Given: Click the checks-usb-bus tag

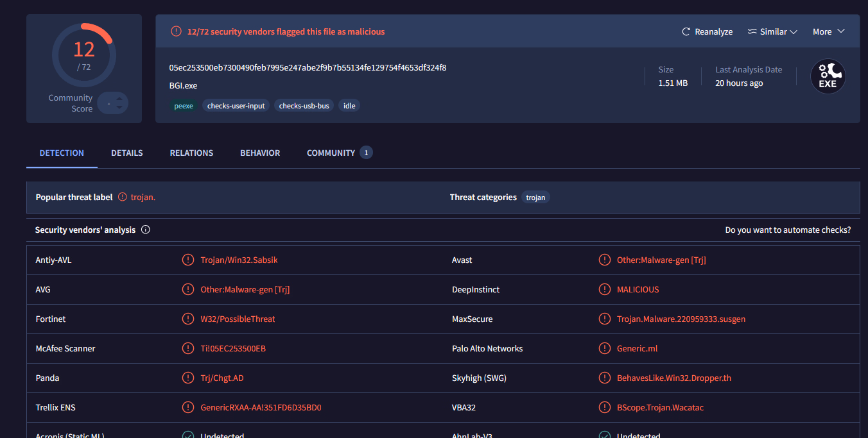Looking at the screenshot, I should [304, 106].
